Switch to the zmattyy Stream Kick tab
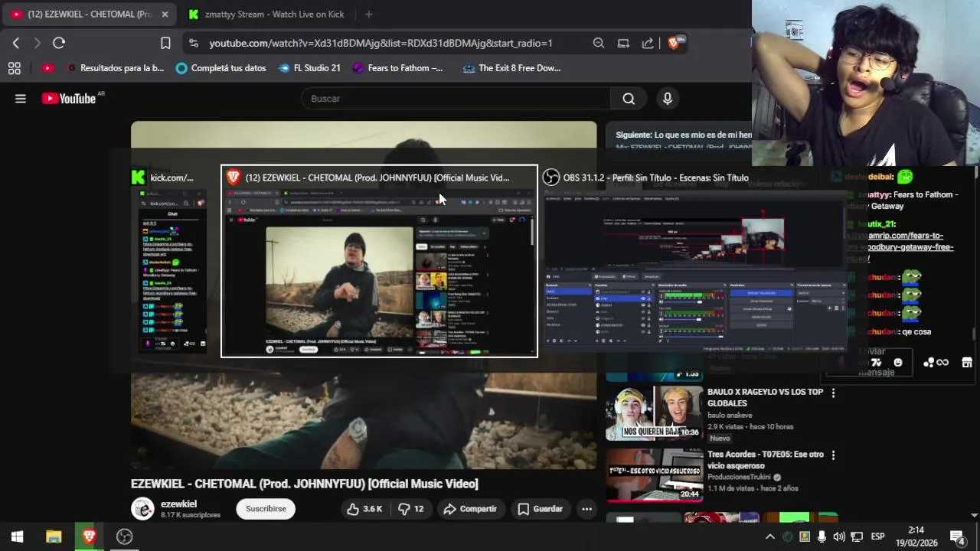 pos(266,15)
